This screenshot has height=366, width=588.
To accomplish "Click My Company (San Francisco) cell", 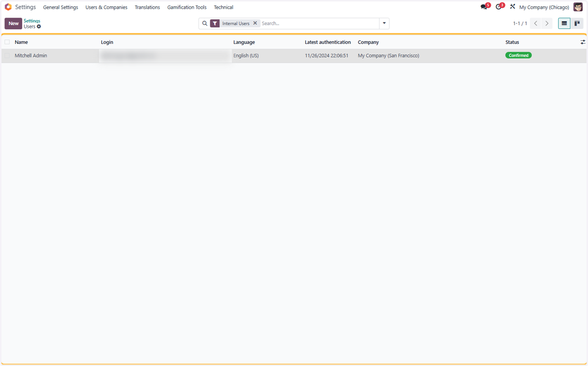I will [x=389, y=56].
